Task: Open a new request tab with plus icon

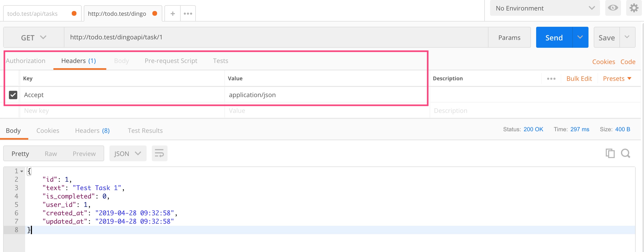Action: click(x=173, y=13)
